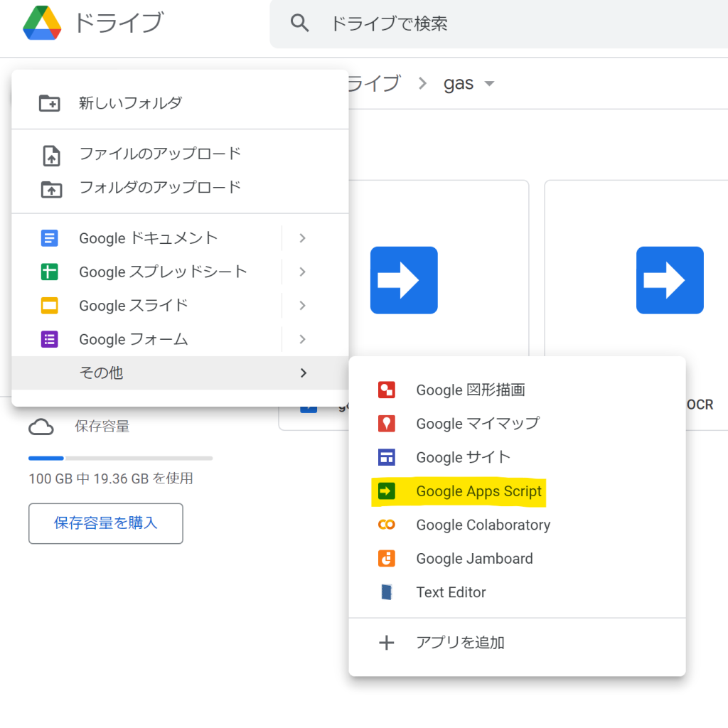Expand the Google スライド submenu arrow
Image resolution: width=728 pixels, height=728 pixels.
[x=303, y=306]
